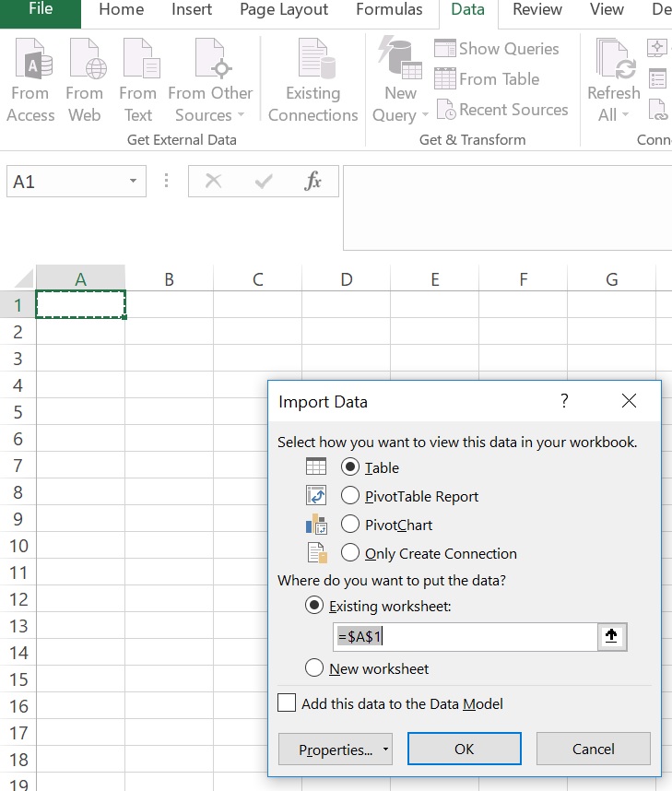This screenshot has width=672, height=791.
Task: Import data using From Access
Action: [30, 81]
